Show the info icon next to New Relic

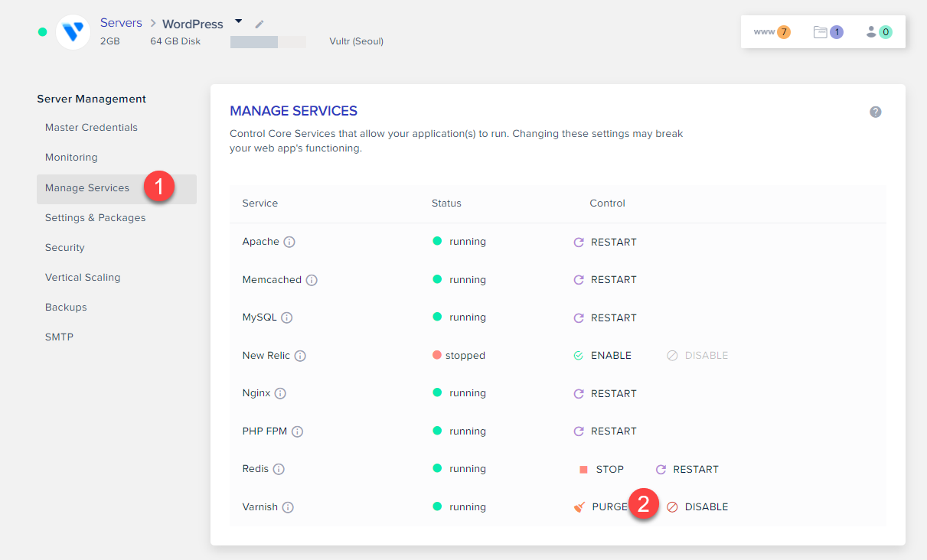pos(300,356)
